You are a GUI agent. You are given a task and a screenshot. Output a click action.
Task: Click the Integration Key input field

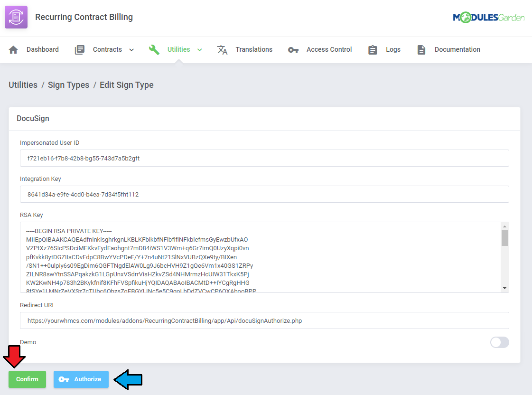[264, 194]
